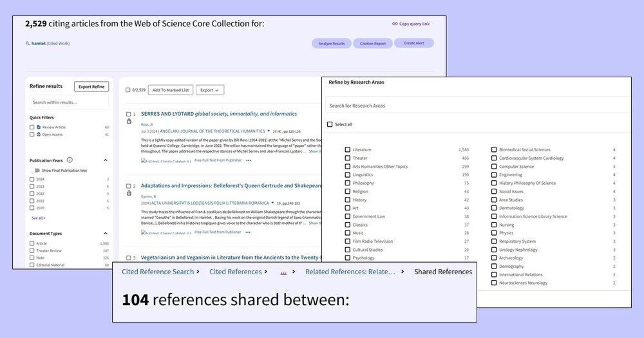Viewport: 644px width, 338px height.
Task: Check the Article document type box
Action: 32,243
